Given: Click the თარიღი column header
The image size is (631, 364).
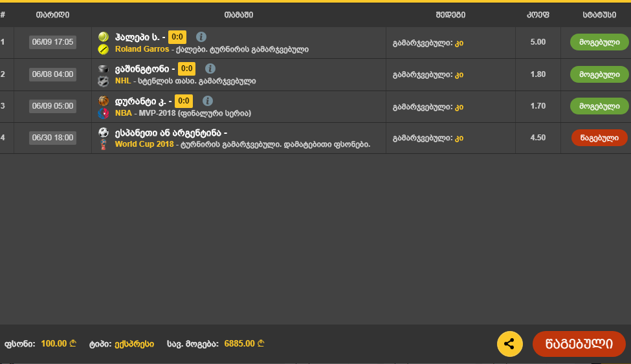Looking at the screenshot, I should [x=52, y=15].
